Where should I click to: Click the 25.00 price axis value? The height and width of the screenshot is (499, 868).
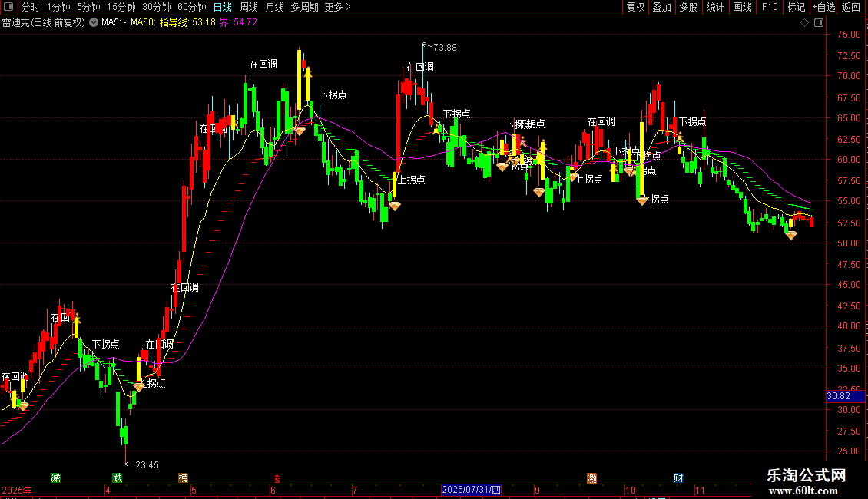[849, 451]
